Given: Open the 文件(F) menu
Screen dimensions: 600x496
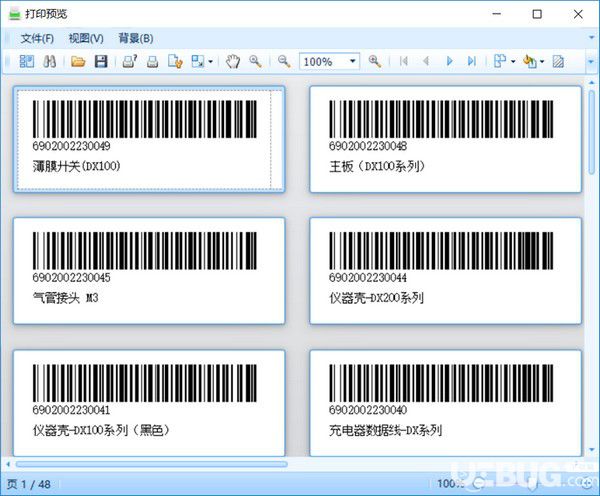Looking at the screenshot, I should point(37,38).
